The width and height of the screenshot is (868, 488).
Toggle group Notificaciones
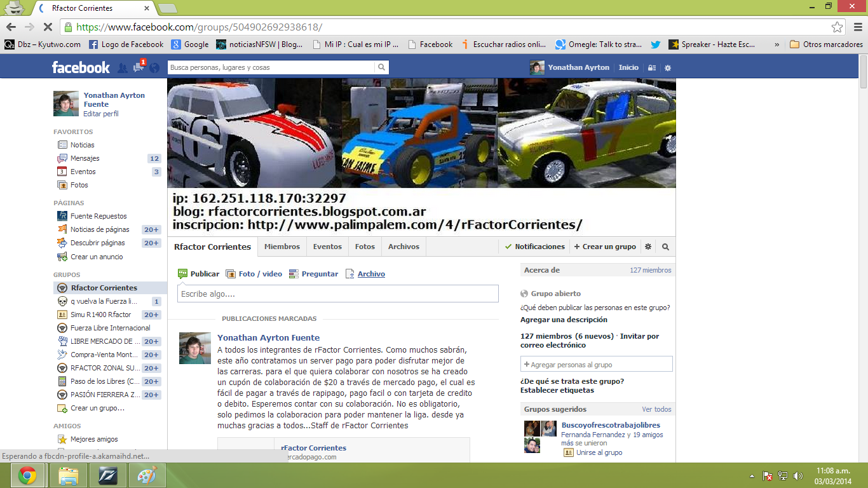pyautogui.click(x=534, y=247)
